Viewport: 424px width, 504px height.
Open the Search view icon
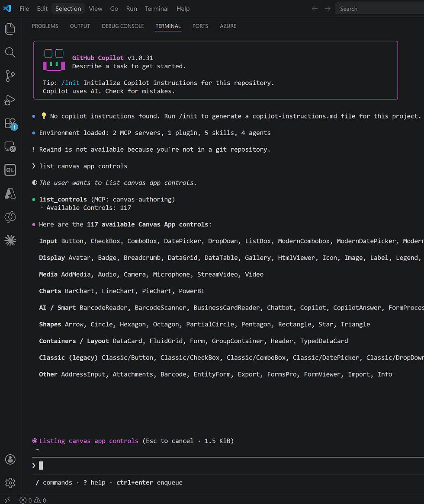[10, 52]
